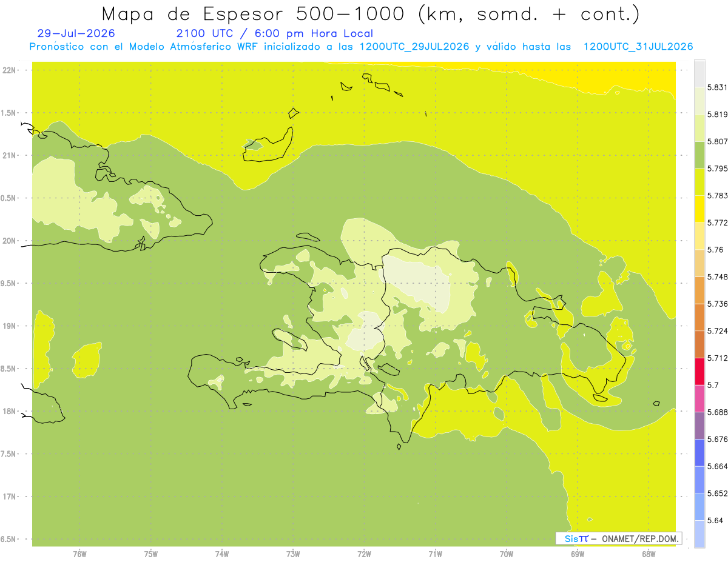728x562 pixels.
Task: Click the '72W' longitude label
Action: [x=364, y=554]
